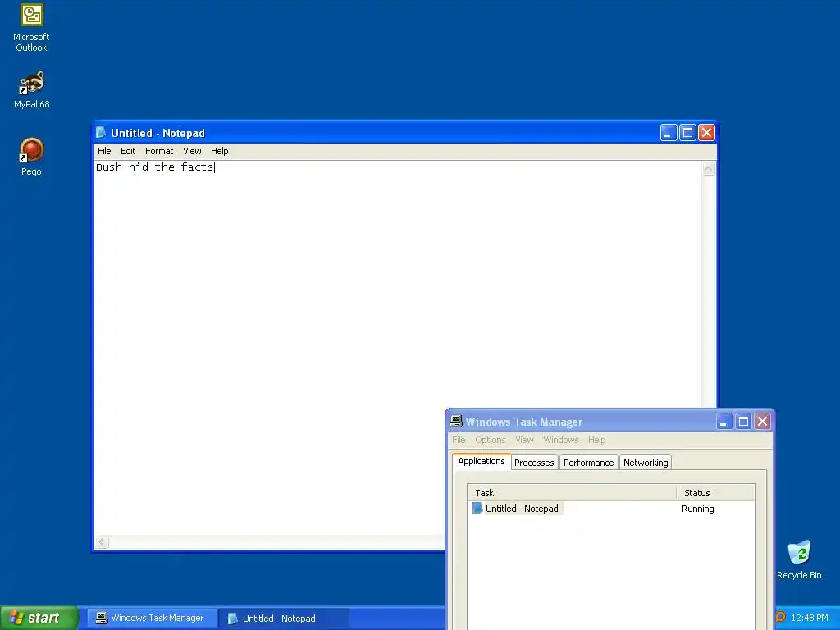This screenshot has height=630, width=840.
Task: Open Notepad's Format menu
Action: (x=159, y=151)
